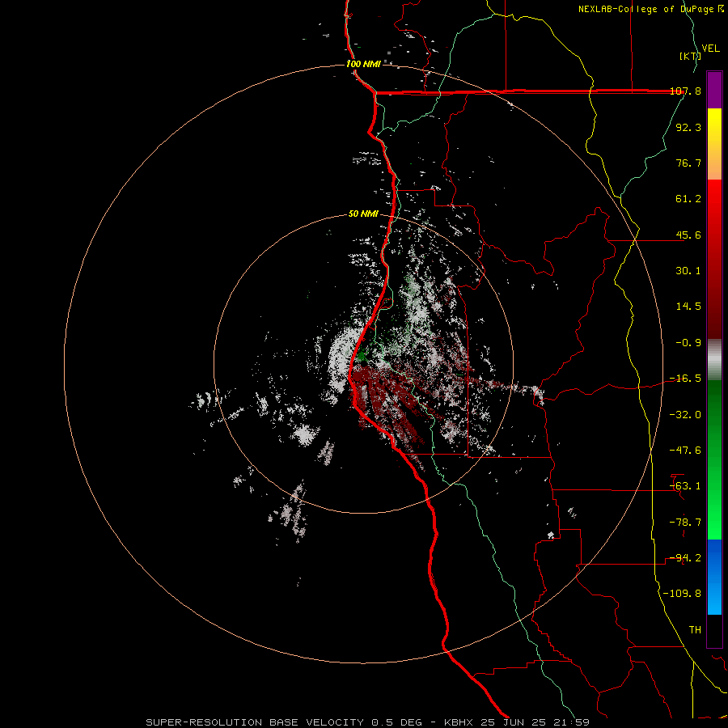728x728 pixels.
Task: Click the TH label on the color bar
Action: [695, 630]
